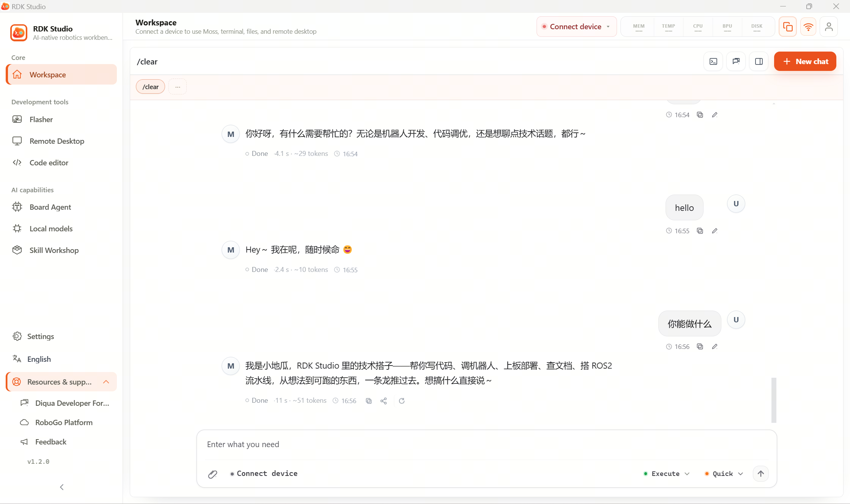850x504 pixels.
Task: Start a New chat
Action: click(805, 61)
